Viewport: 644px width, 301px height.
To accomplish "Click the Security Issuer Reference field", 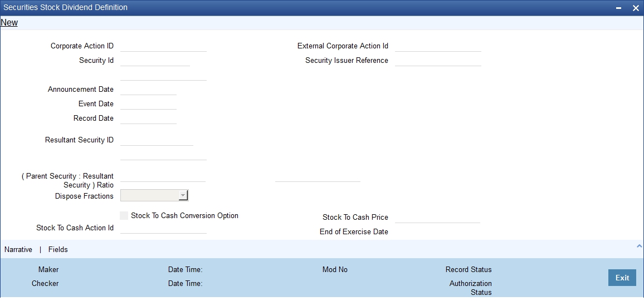I will pos(438,60).
